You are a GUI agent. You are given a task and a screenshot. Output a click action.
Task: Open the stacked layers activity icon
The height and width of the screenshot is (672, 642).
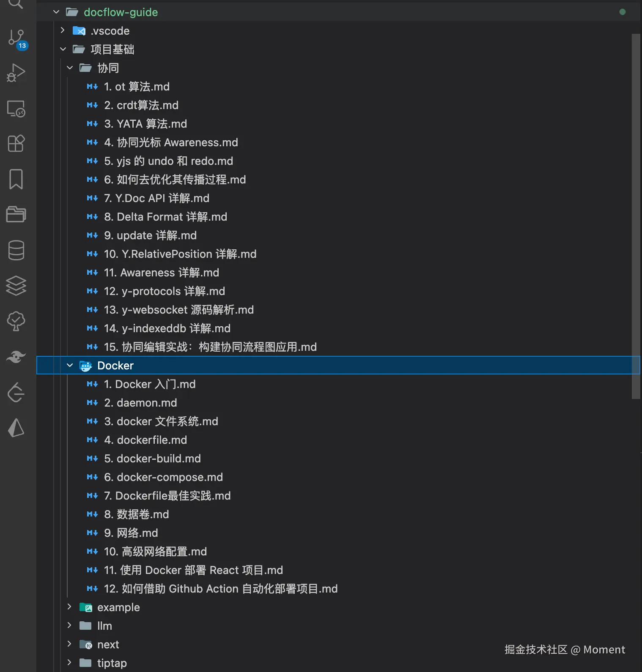pyautogui.click(x=16, y=286)
